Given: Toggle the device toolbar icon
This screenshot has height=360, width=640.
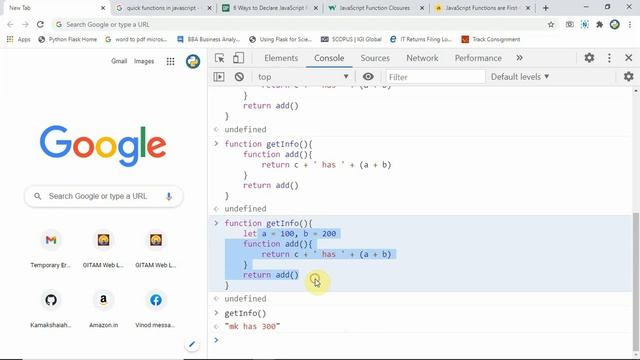Looking at the screenshot, I should pyautogui.click(x=238, y=58).
